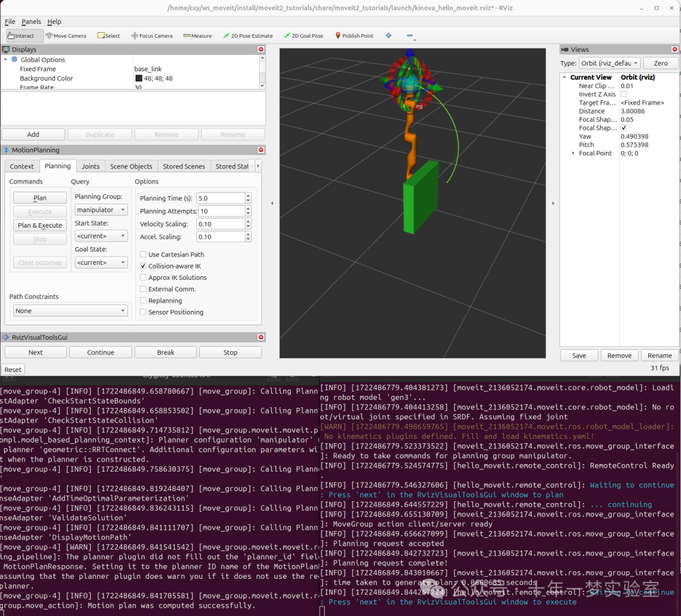Close the Displays panel

[260, 50]
